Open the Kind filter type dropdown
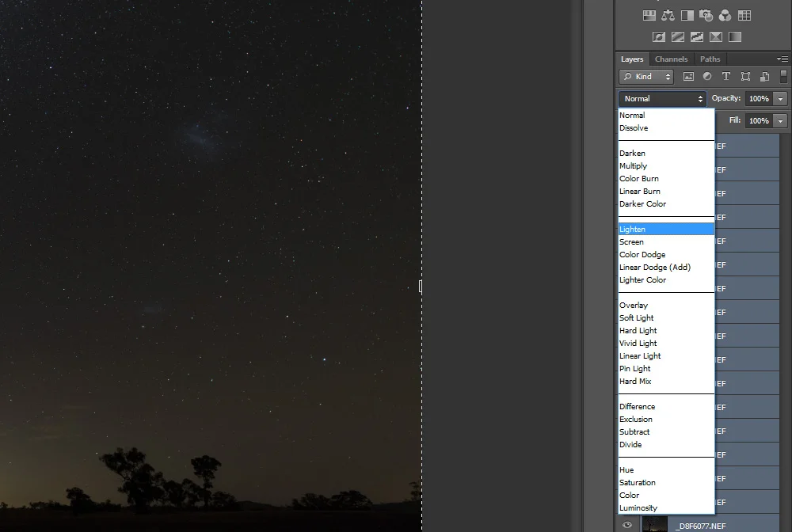This screenshot has height=532, width=792. point(646,77)
